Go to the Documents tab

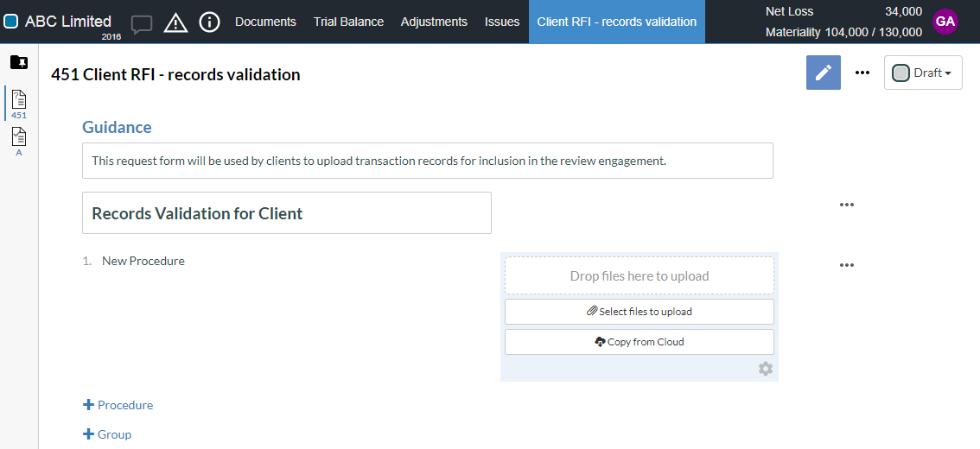(x=265, y=22)
